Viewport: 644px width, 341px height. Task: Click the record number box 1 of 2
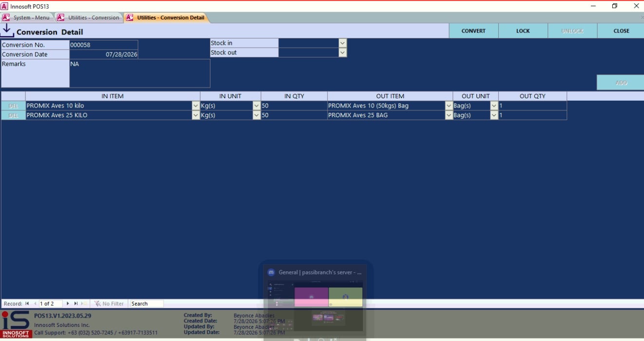pyautogui.click(x=51, y=304)
